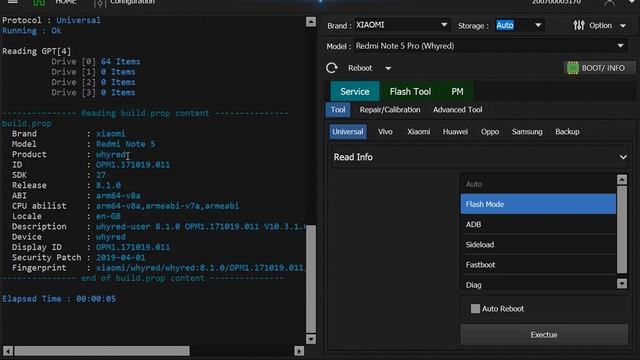Screen dimensions: 640x360
Task: Click the BOOT/ INFO button
Action: click(599, 68)
